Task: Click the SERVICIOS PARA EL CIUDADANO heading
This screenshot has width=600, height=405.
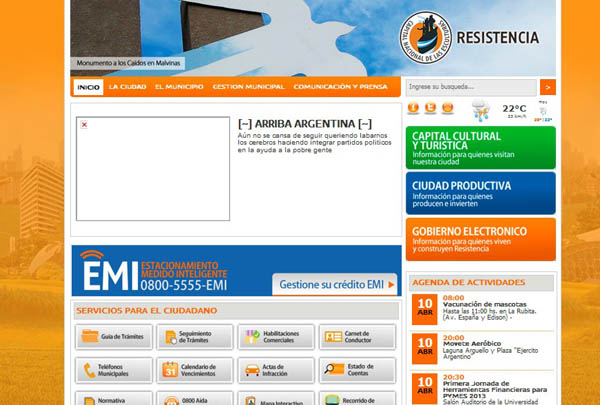Action: pyautogui.click(x=147, y=310)
